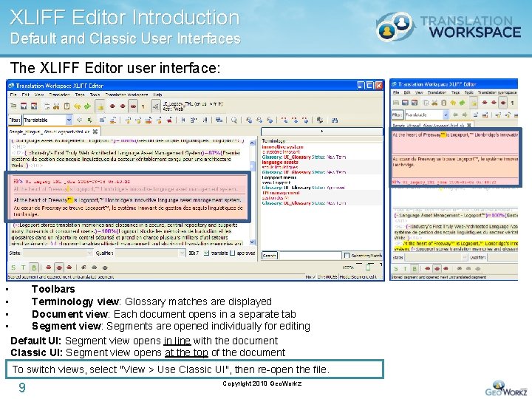Click the yellow Undo arrow in left window

78,106
